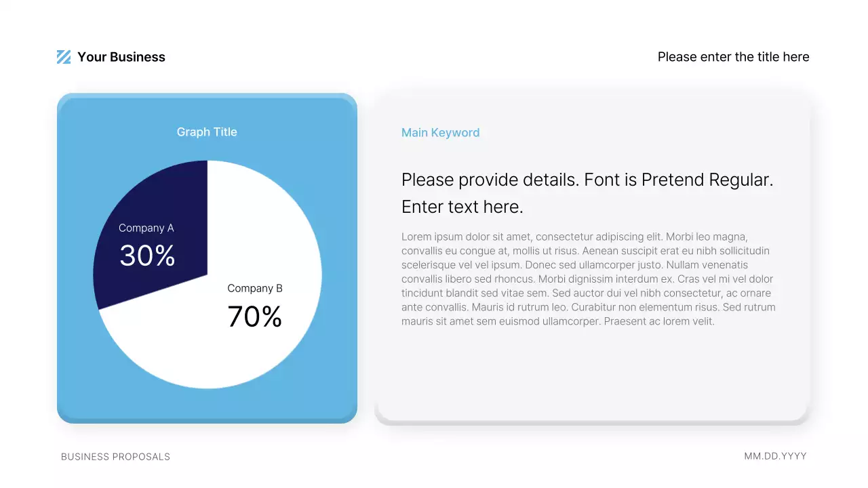Viewport: 868px width, 488px height.
Task: Select the "Praesent ac lorem velit" closing sentence
Action: [658, 321]
